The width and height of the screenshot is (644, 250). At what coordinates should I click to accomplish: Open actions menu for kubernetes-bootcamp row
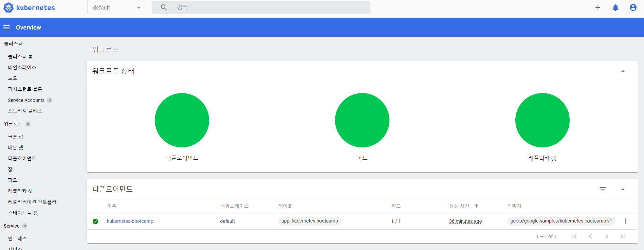626,221
